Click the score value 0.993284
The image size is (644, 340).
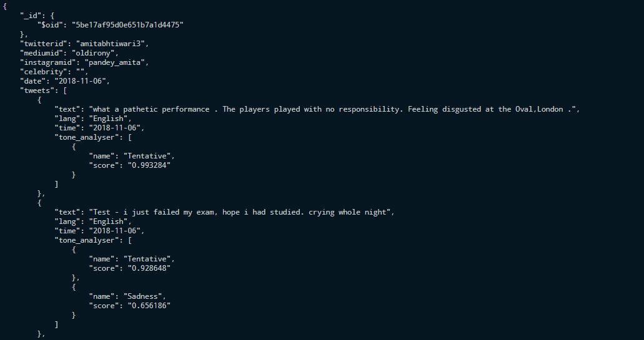[149, 165]
